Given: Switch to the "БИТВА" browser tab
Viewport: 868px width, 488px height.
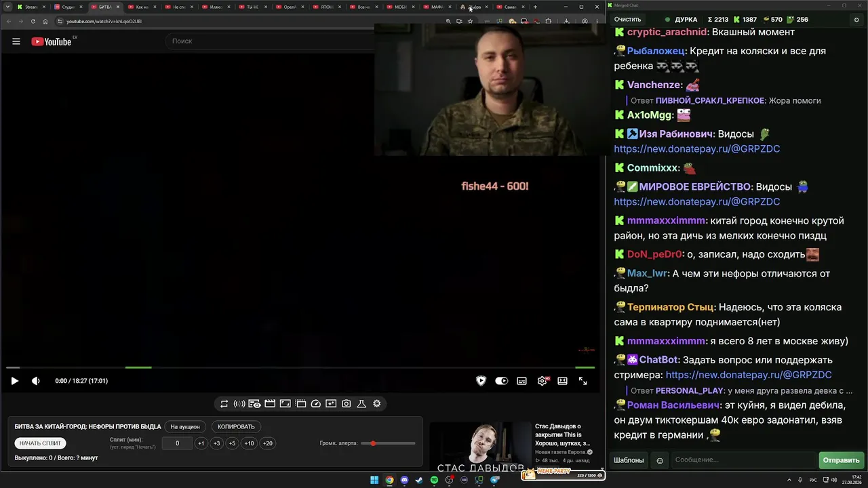Looking at the screenshot, I should [106, 7].
